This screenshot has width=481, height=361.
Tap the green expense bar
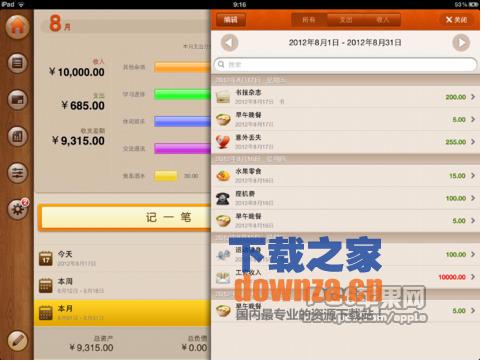coord(182,94)
